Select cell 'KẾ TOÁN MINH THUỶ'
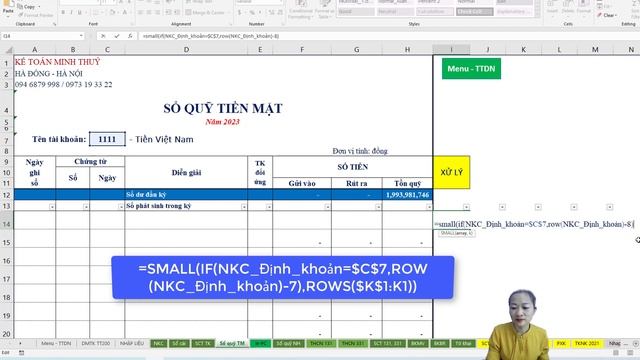This screenshot has width=640, height=360. pos(58,62)
